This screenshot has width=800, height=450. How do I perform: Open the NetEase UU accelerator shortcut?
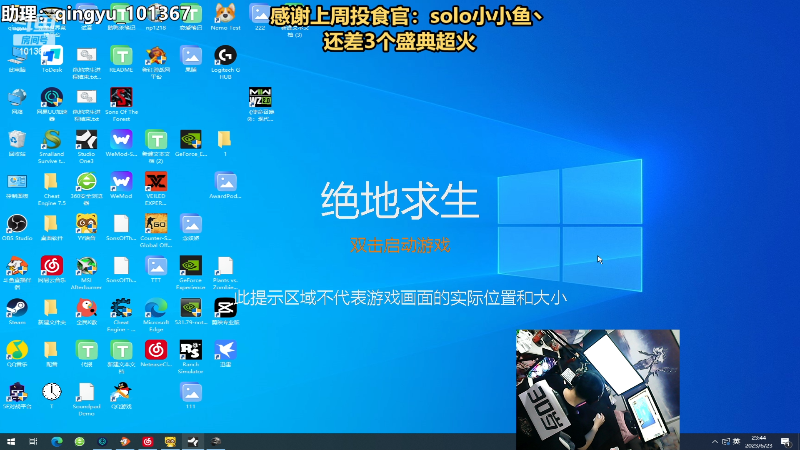click(52, 104)
